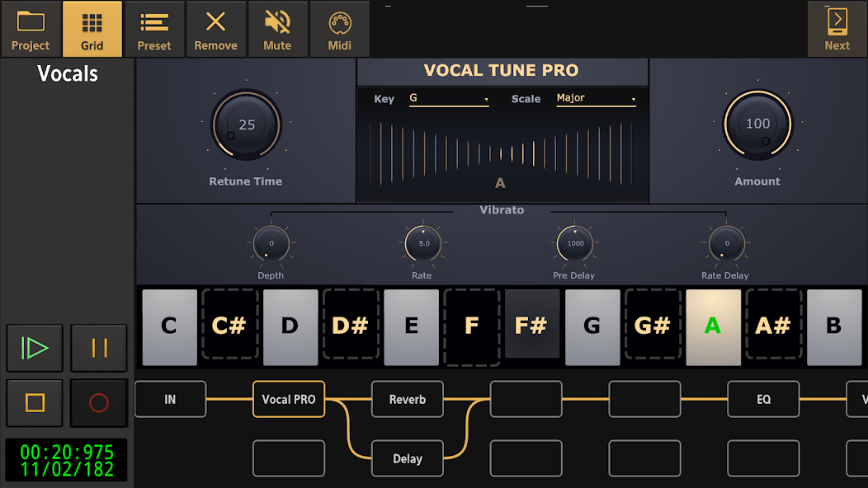Screen dimensions: 868x488
Task: Go to the Next screen
Action: (x=837, y=27)
